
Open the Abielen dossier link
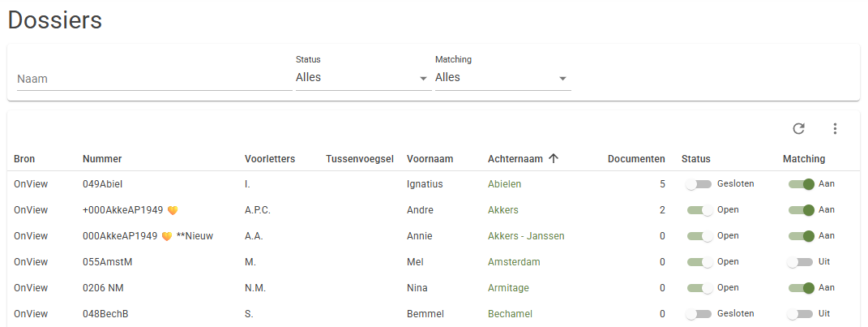pos(504,184)
